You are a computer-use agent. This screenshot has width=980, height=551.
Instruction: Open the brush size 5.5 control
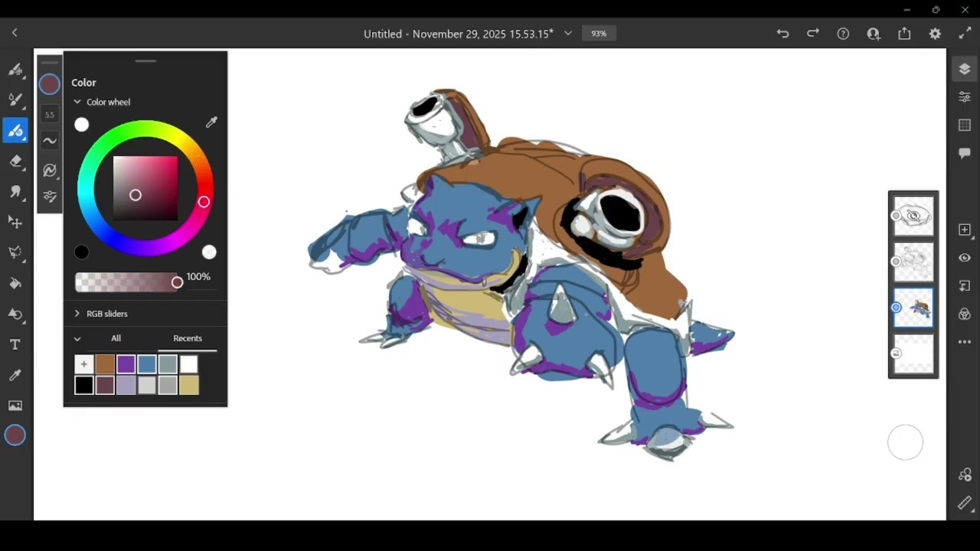pyautogui.click(x=50, y=115)
